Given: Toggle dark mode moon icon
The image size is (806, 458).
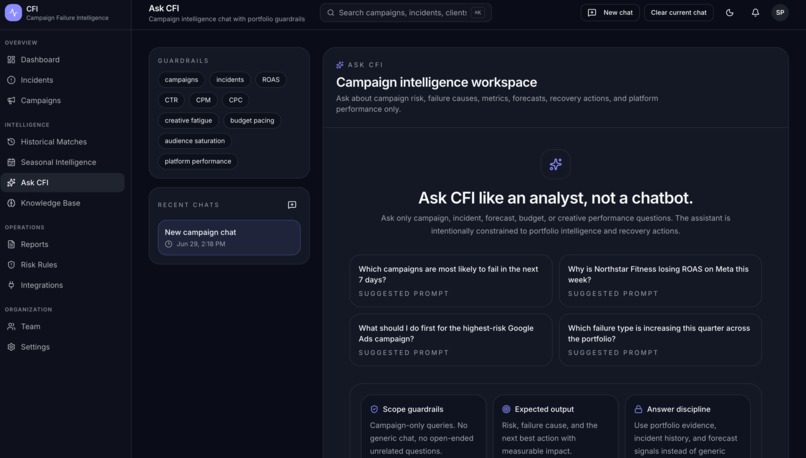Looking at the screenshot, I should (729, 13).
